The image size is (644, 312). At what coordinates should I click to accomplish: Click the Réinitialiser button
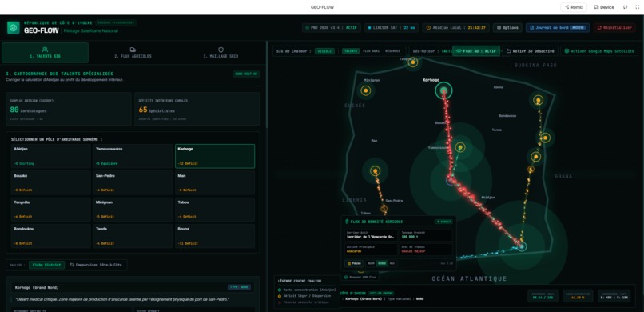click(x=614, y=28)
